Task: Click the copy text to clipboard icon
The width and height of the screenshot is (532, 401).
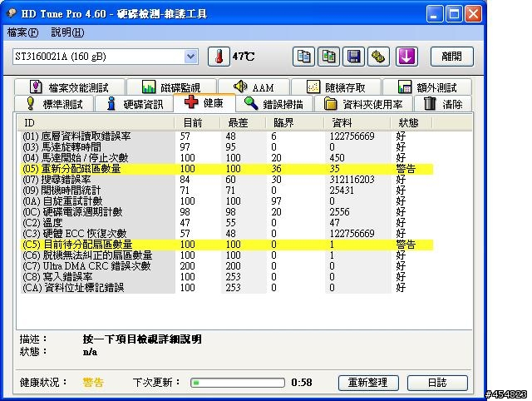Action: point(303,57)
